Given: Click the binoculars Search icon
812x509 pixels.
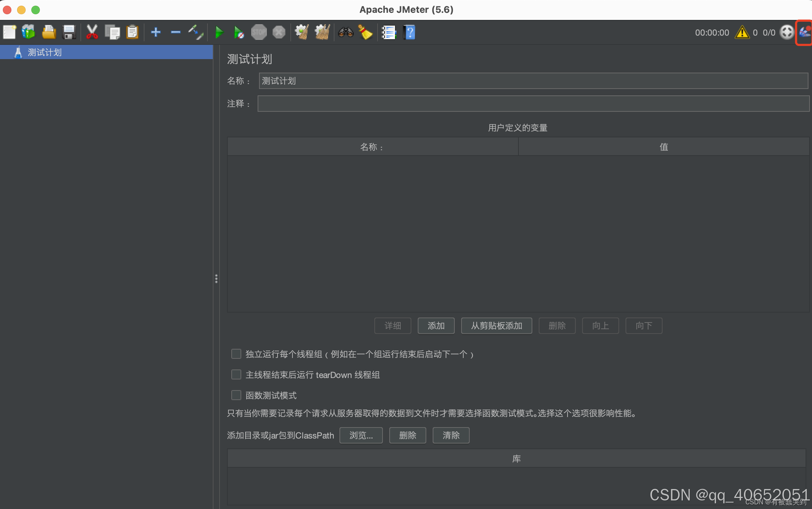Looking at the screenshot, I should (346, 32).
